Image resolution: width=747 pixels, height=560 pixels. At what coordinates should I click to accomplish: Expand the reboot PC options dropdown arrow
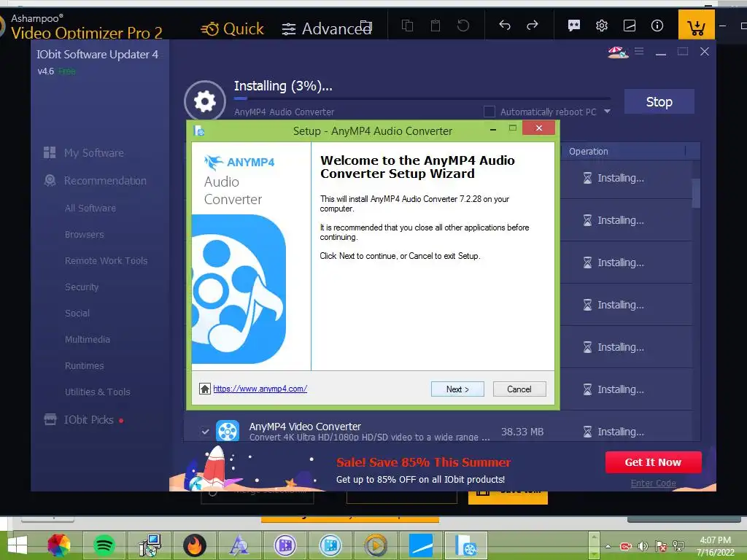click(x=608, y=112)
